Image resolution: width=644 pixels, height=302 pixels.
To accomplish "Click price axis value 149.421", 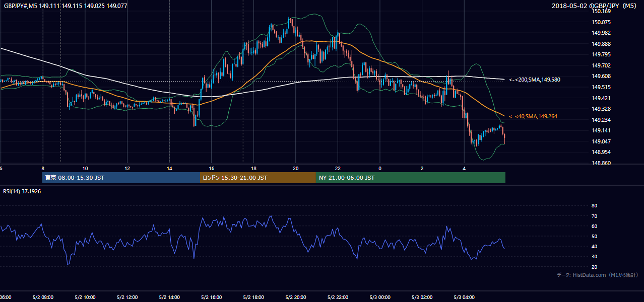I will click(602, 98).
